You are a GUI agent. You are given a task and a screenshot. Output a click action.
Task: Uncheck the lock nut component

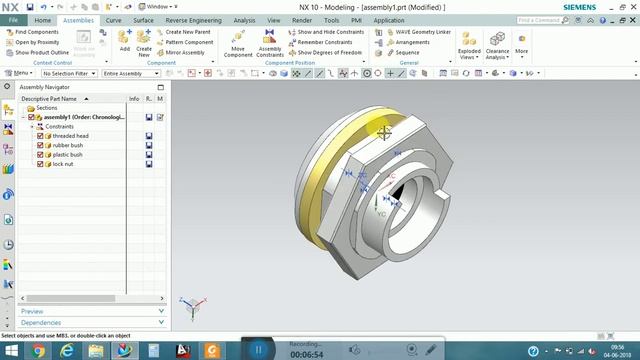click(40, 164)
